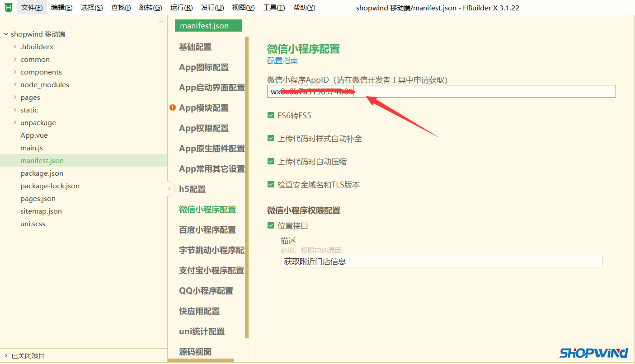Go to 快应用配置 section
The width and height of the screenshot is (635, 364).
pyautogui.click(x=199, y=311)
